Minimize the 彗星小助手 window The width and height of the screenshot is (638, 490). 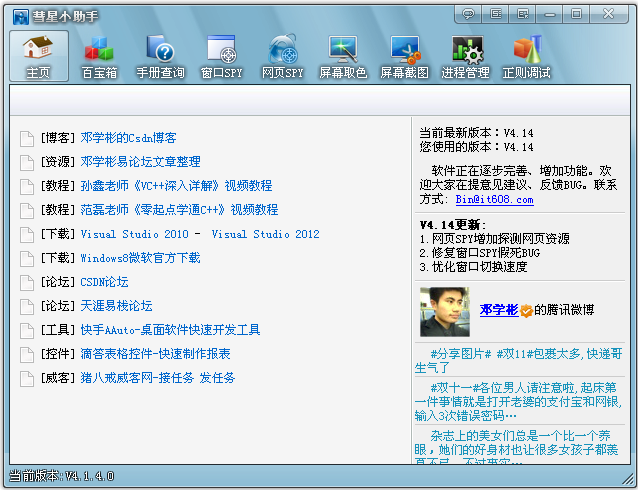tap(549, 14)
